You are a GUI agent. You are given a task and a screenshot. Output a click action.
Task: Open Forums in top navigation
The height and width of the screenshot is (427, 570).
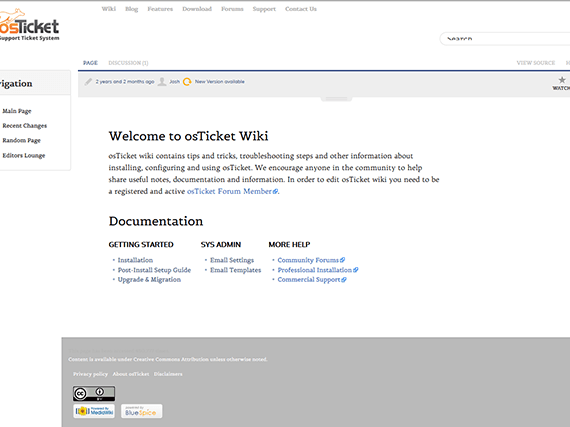point(232,9)
